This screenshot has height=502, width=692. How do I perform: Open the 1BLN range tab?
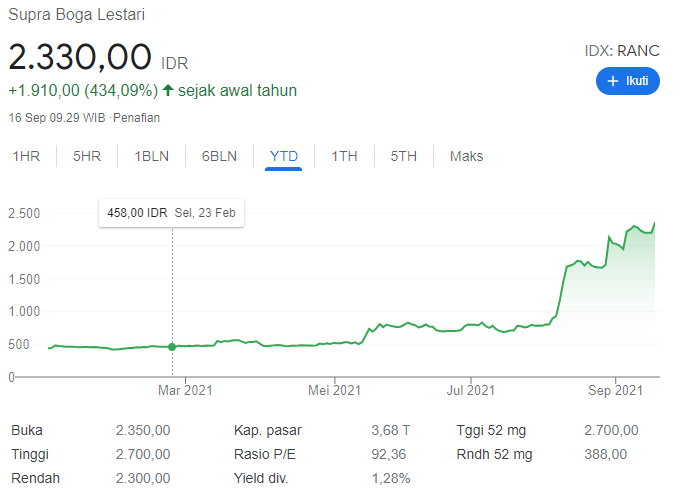152,156
